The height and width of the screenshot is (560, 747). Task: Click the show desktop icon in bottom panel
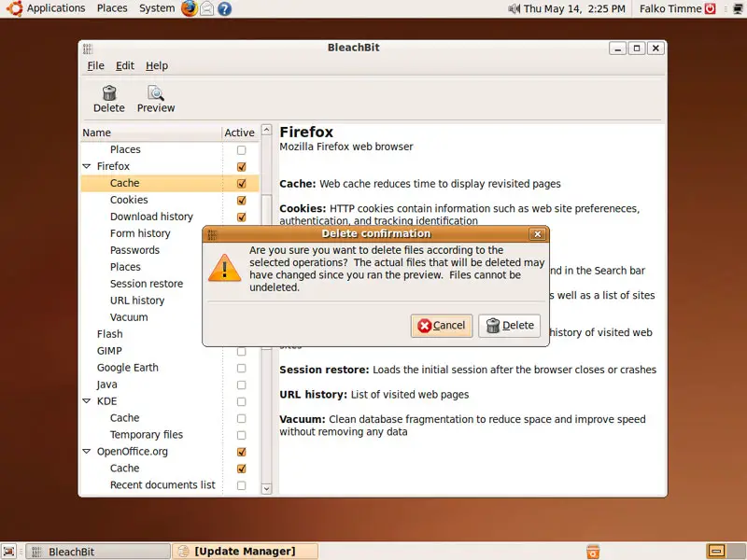click(9, 552)
